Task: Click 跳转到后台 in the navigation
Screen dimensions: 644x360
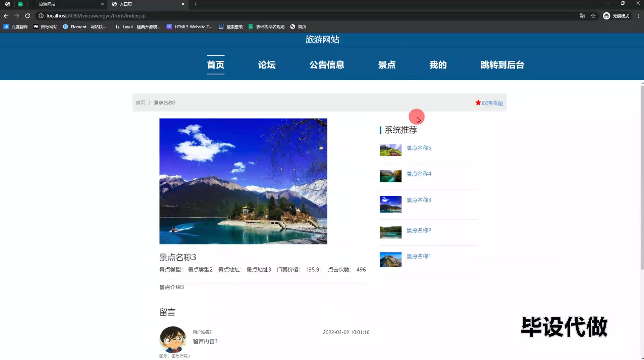Action: tap(502, 65)
